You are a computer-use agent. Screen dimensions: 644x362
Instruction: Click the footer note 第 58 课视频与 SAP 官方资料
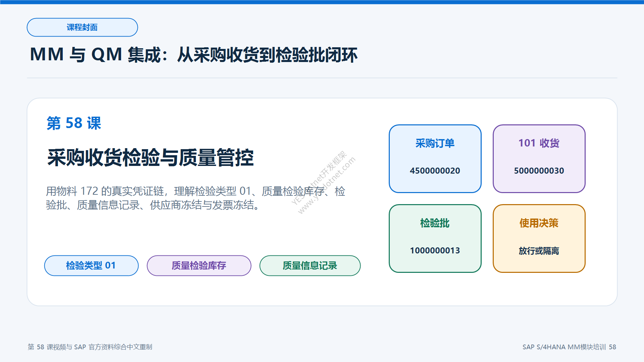(90, 347)
